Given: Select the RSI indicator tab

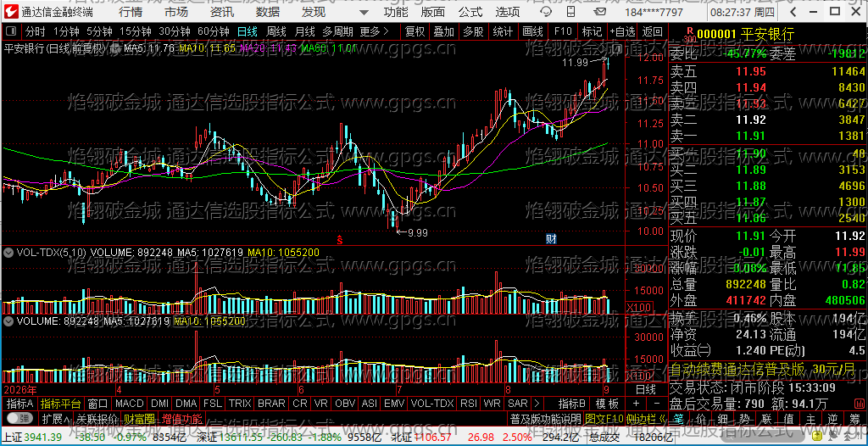Looking at the screenshot, I should tap(468, 403).
